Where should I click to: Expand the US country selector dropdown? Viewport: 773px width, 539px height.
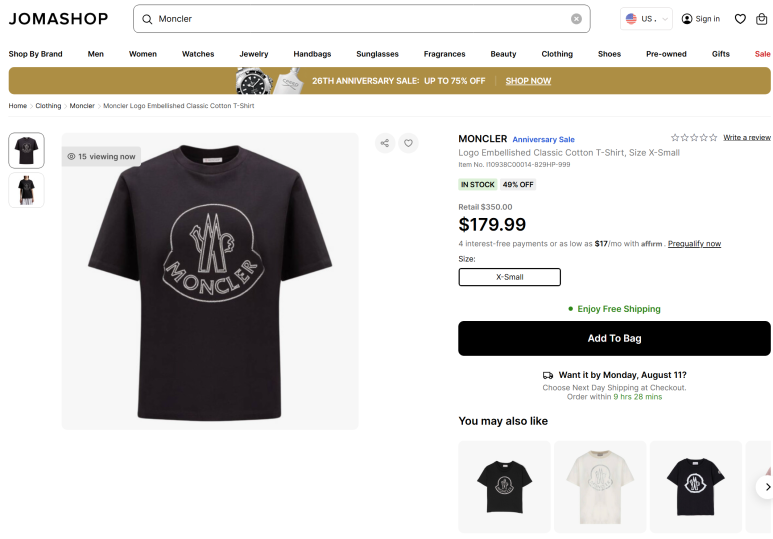(646, 19)
